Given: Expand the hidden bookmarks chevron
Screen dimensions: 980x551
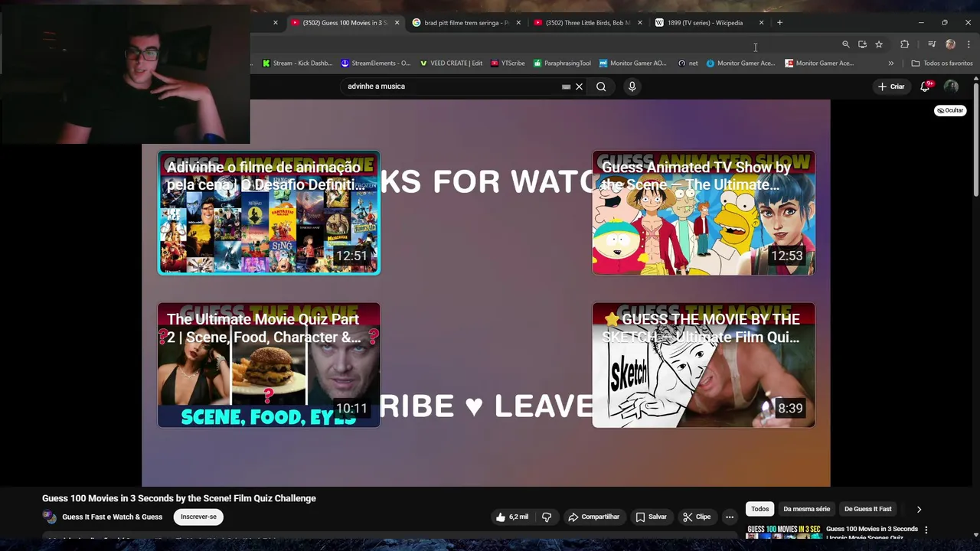Looking at the screenshot, I should 891,64.
